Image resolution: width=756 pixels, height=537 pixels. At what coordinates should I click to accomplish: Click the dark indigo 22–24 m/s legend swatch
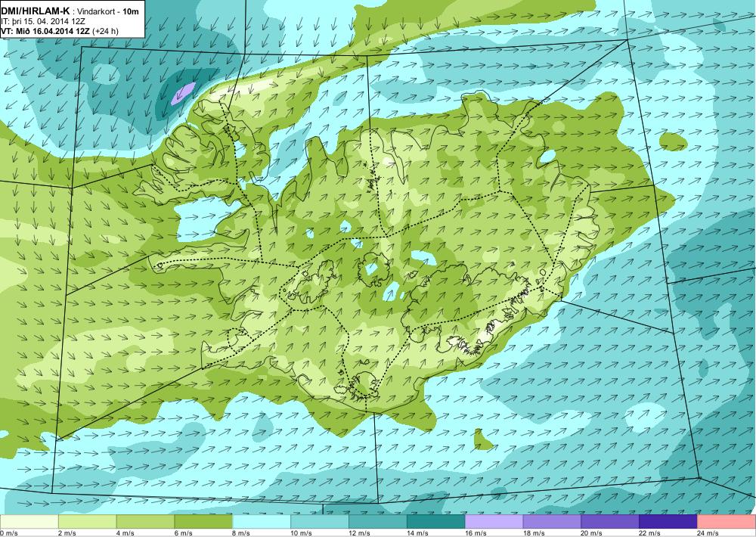tap(668, 522)
